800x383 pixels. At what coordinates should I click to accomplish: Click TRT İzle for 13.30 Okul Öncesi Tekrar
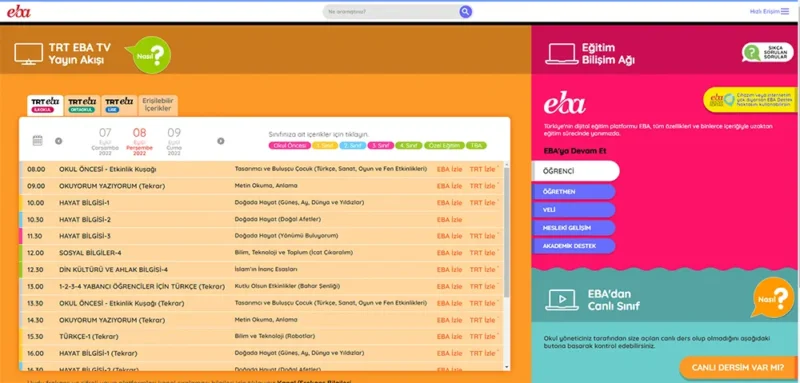[483, 303]
